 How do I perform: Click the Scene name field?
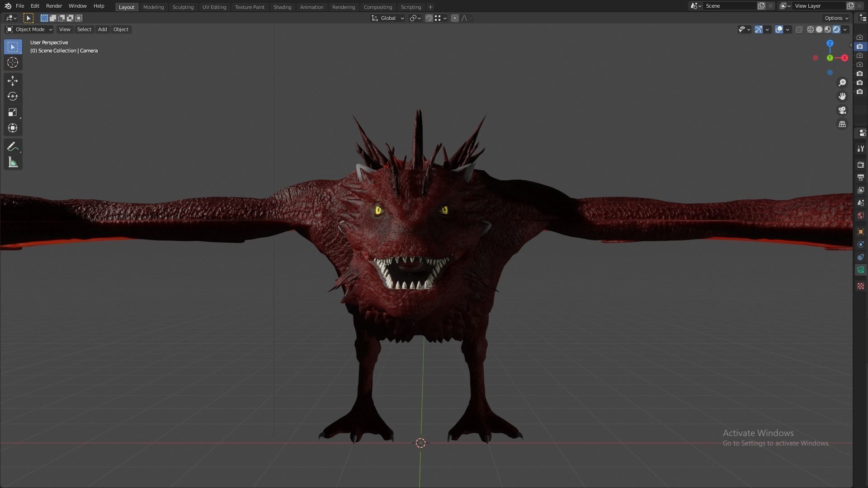click(730, 6)
